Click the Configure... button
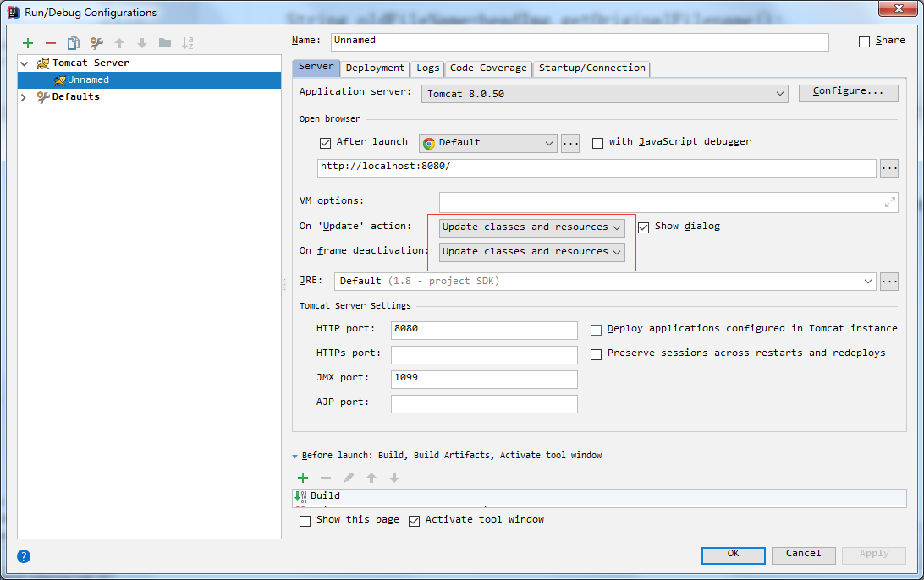This screenshot has height=580, width=924. (x=849, y=92)
